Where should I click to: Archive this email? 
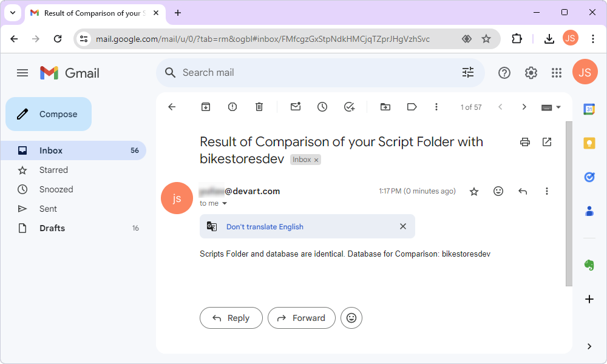(x=206, y=107)
